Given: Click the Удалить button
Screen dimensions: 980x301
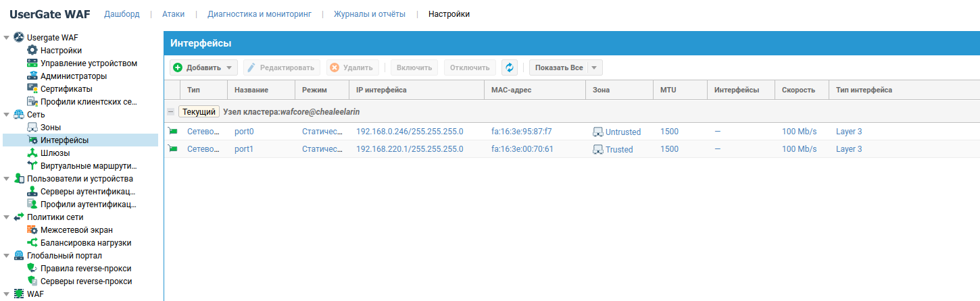Looking at the screenshot, I should 353,67.
